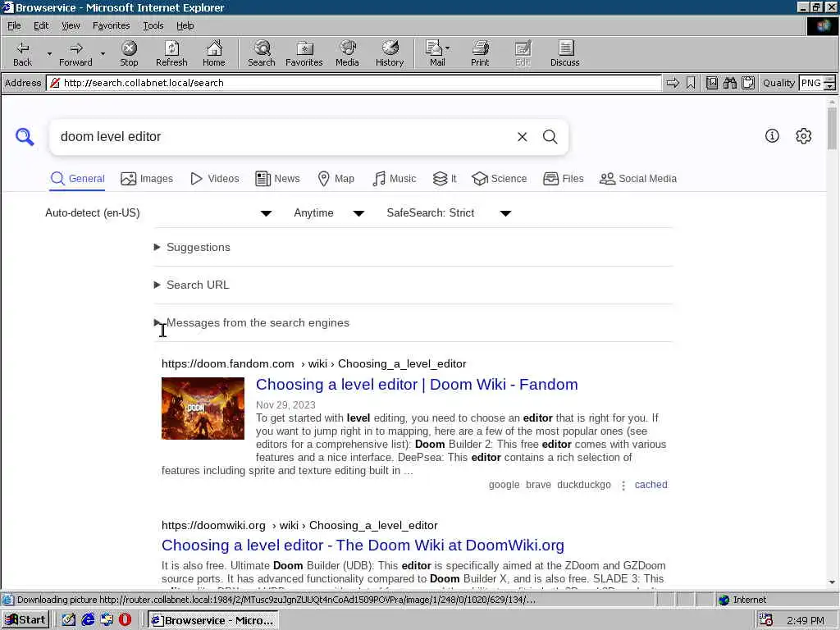Switch to the Social Media tab

coord(638,179)
